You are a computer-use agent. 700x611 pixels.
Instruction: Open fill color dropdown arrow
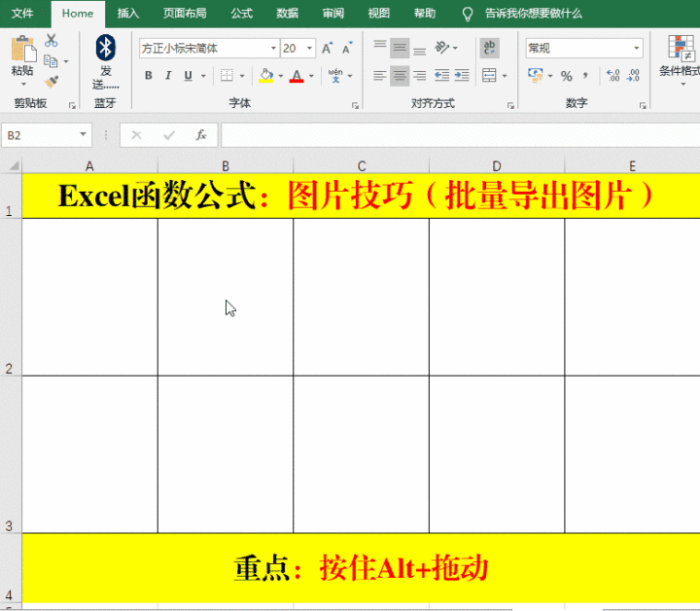pos(281,76)
